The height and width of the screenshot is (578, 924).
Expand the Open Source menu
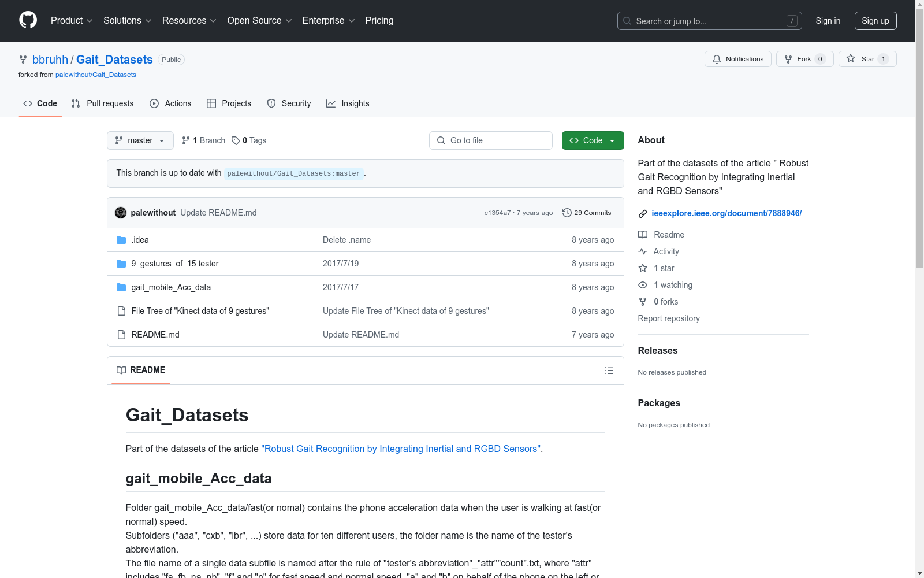pos(260,21)
